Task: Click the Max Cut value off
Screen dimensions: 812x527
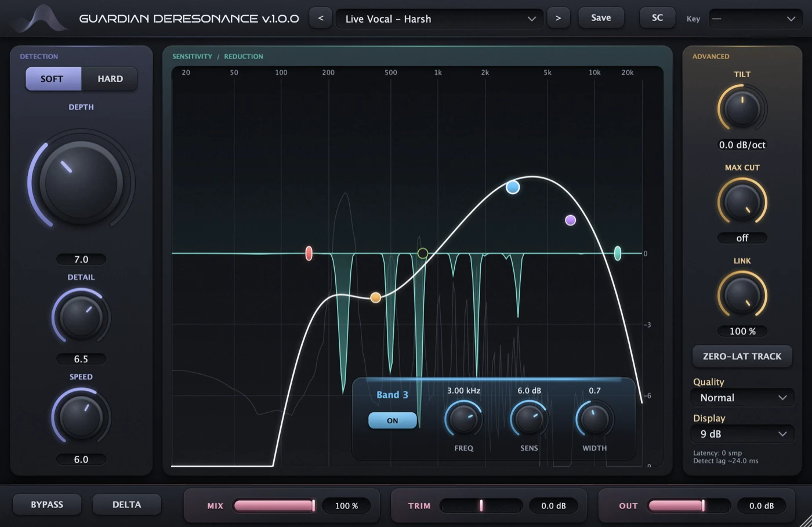Action: point(742,238)
